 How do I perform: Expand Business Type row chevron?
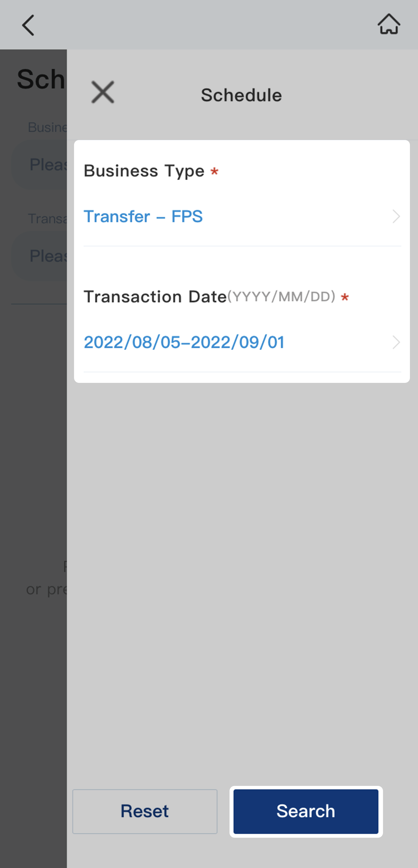396,216
